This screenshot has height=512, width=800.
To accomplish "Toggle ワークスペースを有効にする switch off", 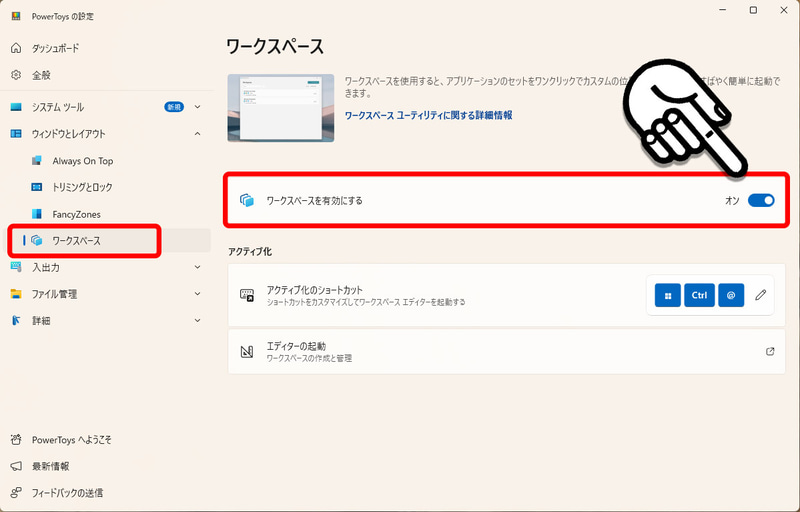I will point(761,200).
